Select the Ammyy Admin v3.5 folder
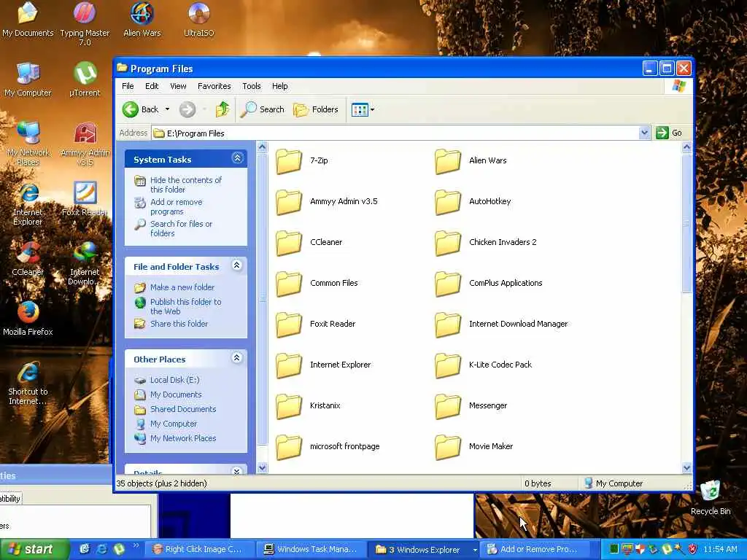747x560 pixels. pyautogui.click(x=327, y=201)
